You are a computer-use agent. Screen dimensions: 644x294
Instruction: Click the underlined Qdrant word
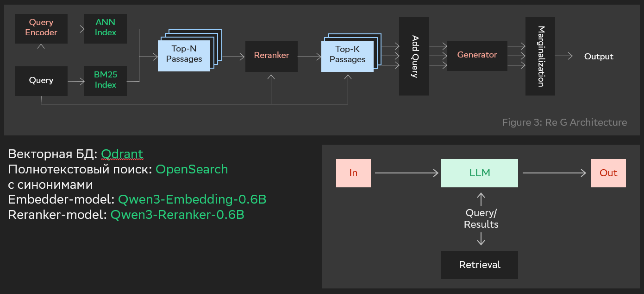[122, 154]
